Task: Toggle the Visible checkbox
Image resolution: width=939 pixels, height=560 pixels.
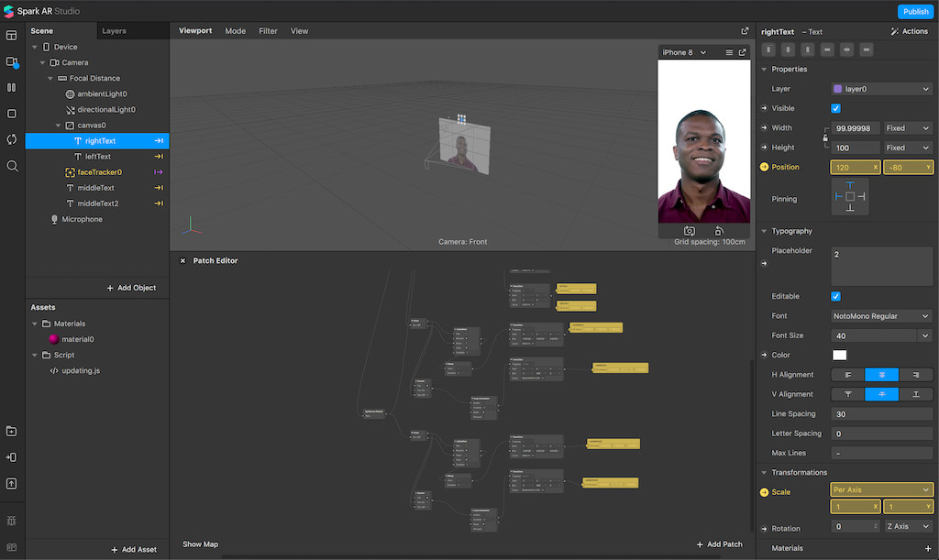Action: point(836,108)
